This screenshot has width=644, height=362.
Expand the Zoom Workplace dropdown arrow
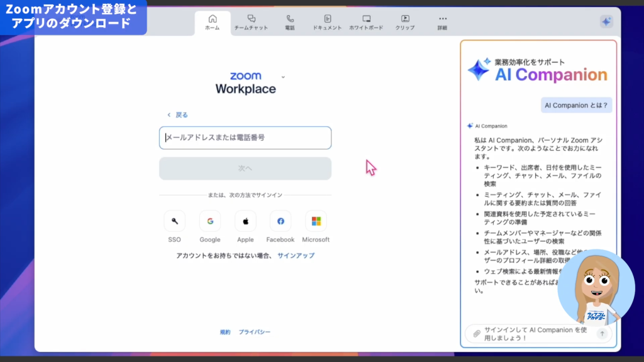click(x=283, y=77)
